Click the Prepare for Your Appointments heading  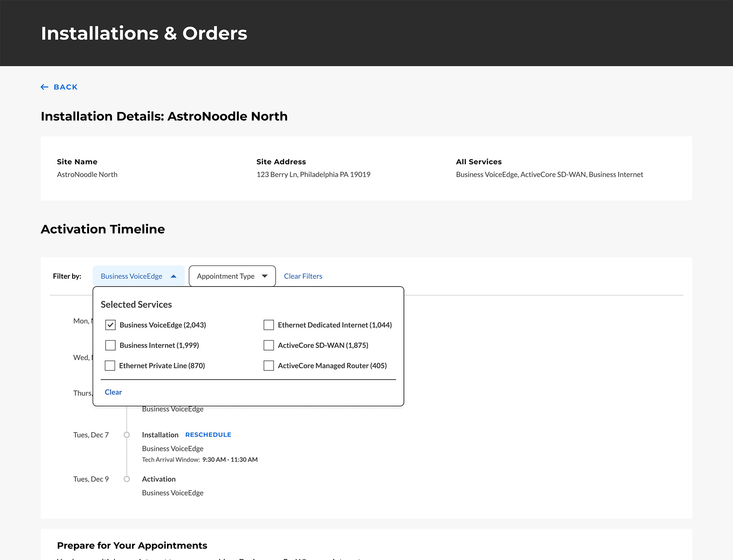(x=132, y=546)
